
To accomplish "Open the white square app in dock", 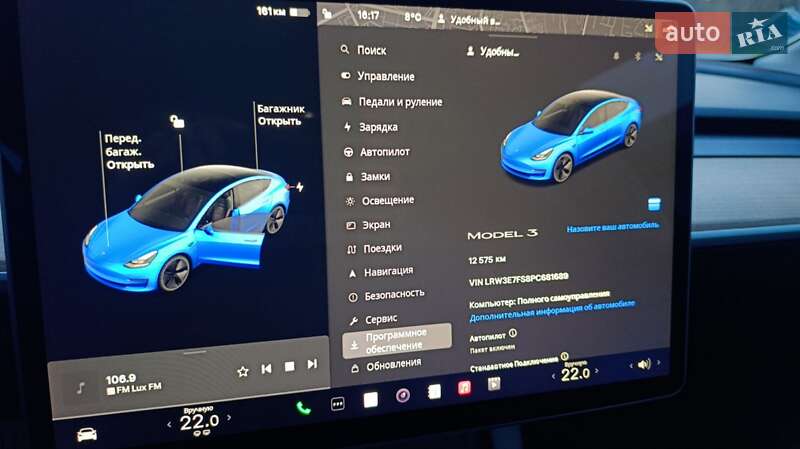I will coord(370,400).
